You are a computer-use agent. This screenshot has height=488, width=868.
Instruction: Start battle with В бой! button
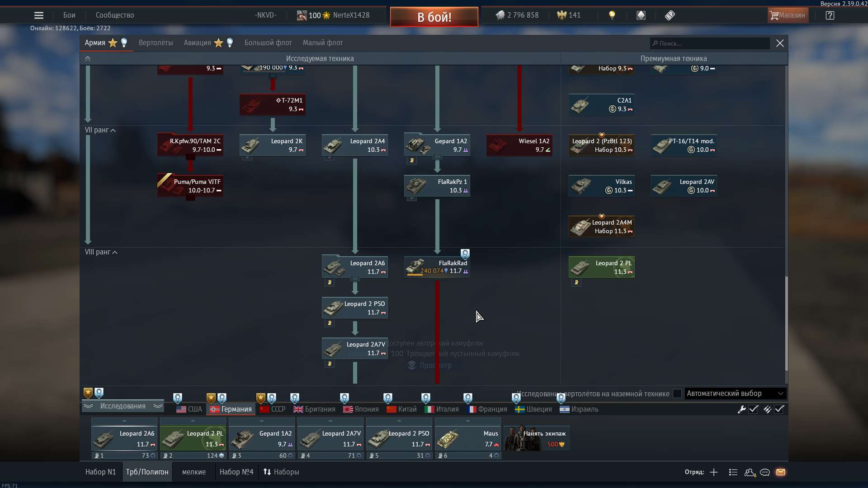434,17
